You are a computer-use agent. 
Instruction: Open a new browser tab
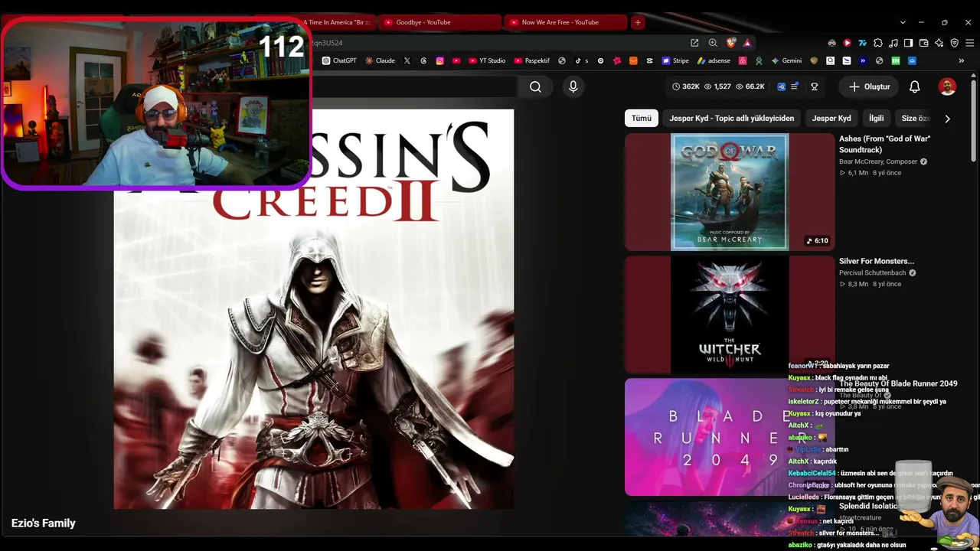coord(637,22)
